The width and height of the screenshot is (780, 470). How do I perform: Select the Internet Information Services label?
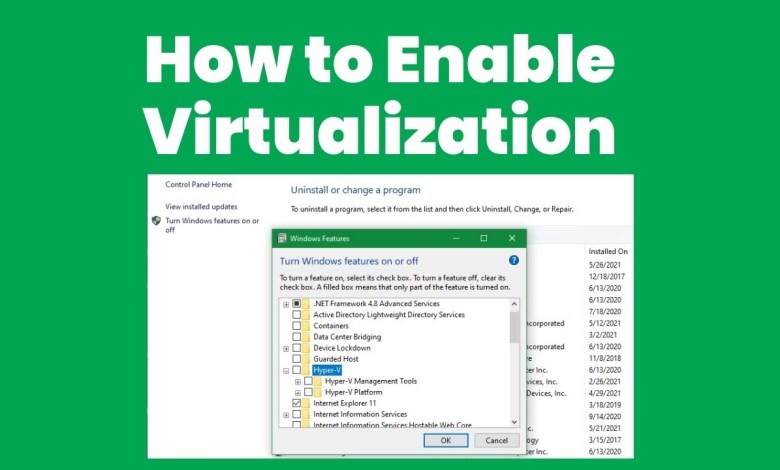tap(360, 414)
